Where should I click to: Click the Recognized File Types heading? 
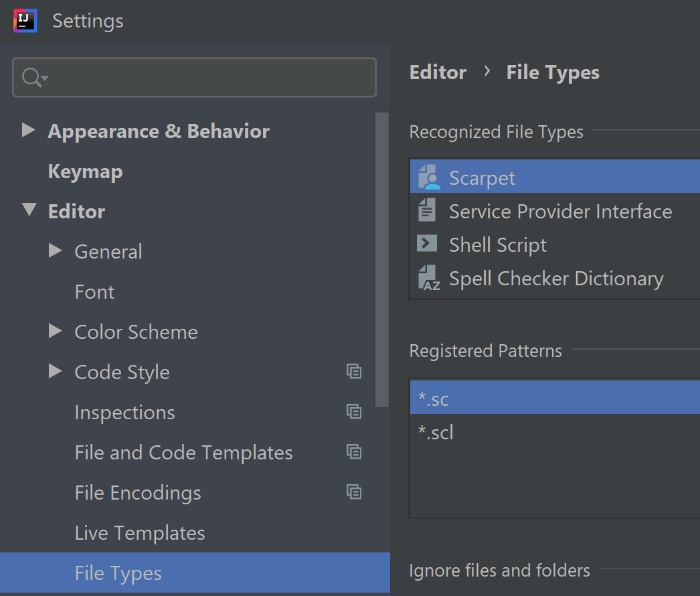tap(497, 132)
